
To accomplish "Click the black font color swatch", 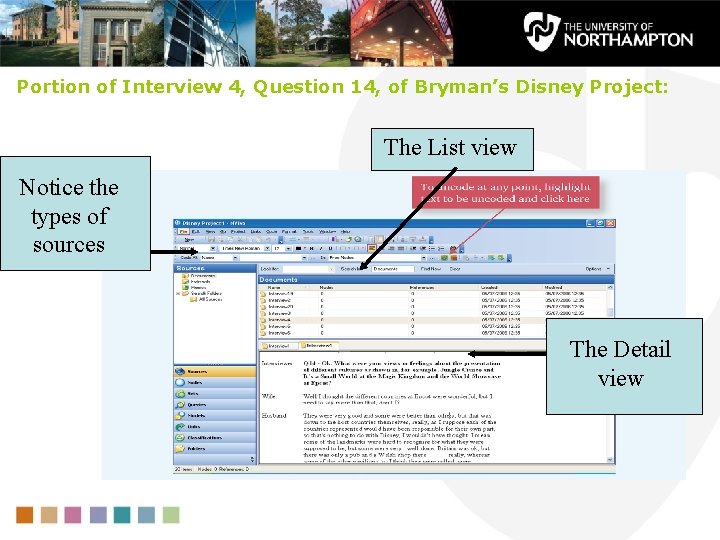I will pyautogui.click(x=298, y=248).
